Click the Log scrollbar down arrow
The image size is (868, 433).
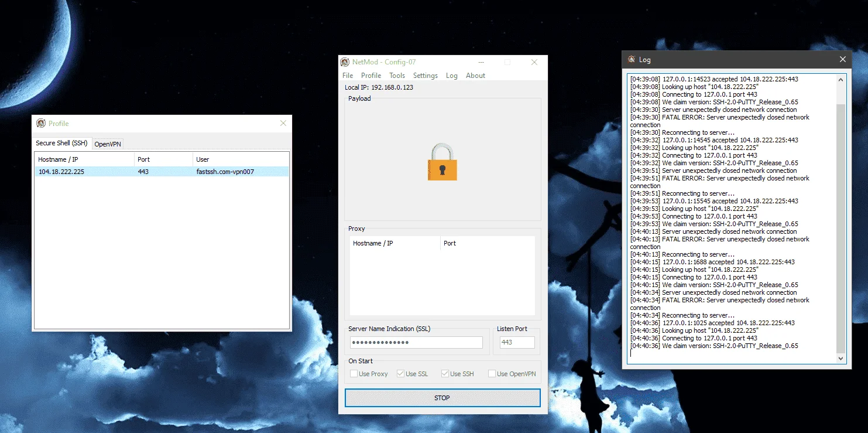841,359
